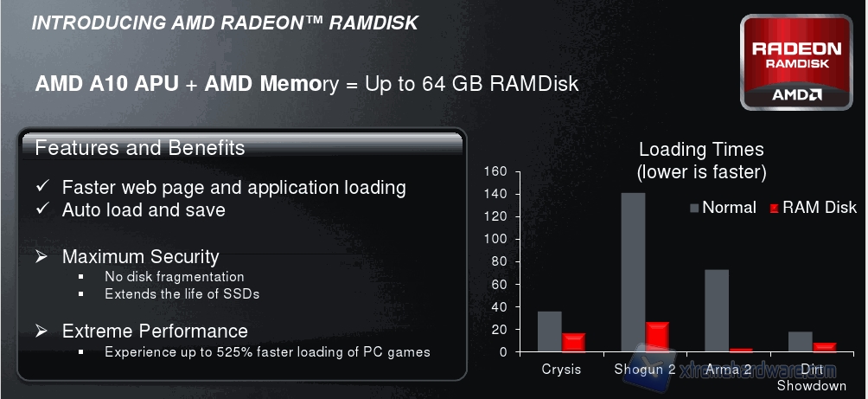Click the Dirt Showdown axis label
The width and height of the screenshot is (868, 399).
(811, 376)
